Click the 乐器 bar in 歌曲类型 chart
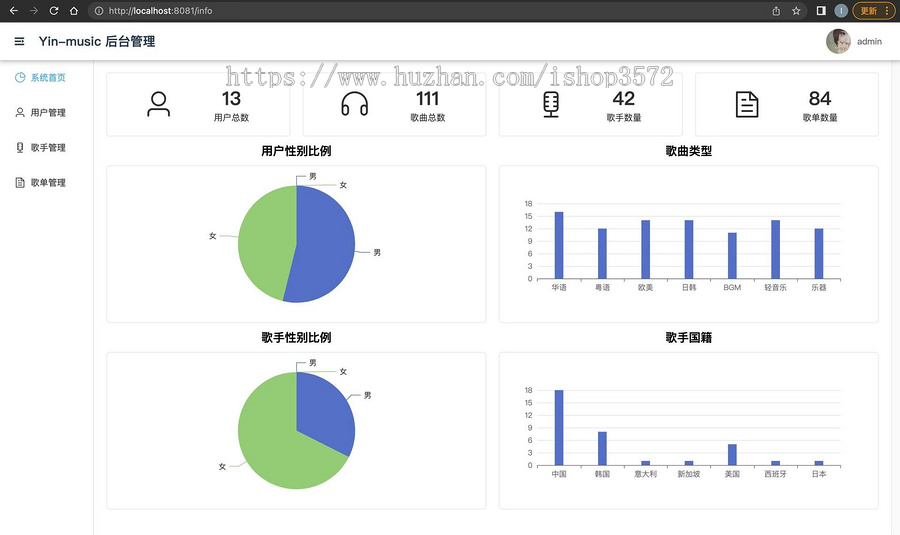The image size is (900, 535). tap(819, 254)
